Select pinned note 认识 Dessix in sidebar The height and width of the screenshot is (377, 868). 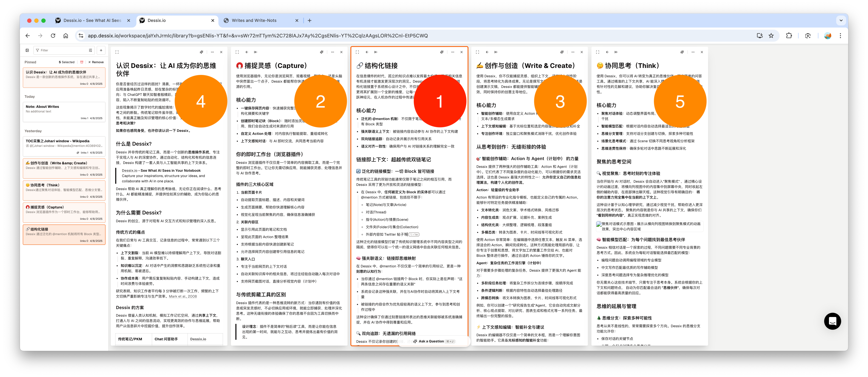point(64,78)
